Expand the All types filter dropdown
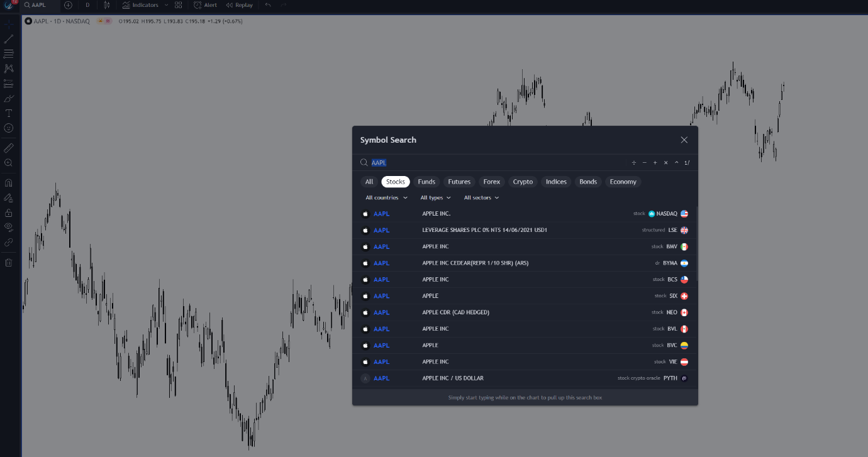The image size is (868, 457). coord(435,198)
